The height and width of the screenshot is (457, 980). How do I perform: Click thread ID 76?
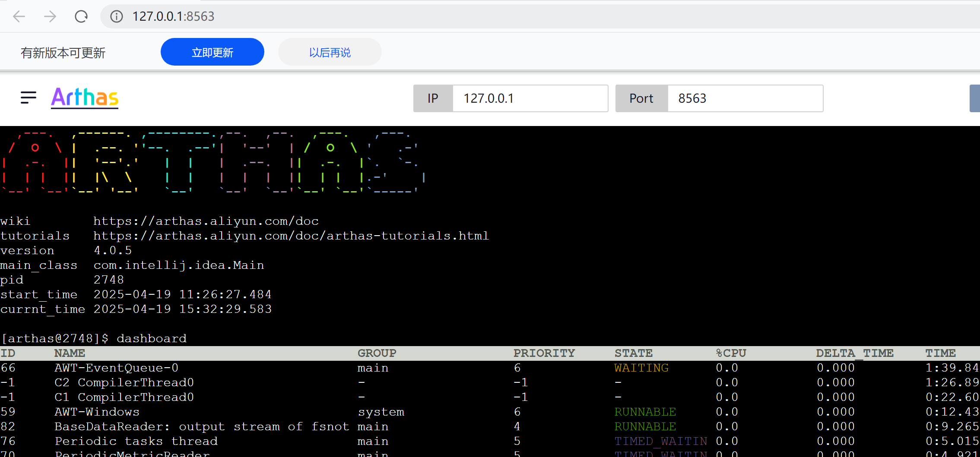[x=8, y=441]
